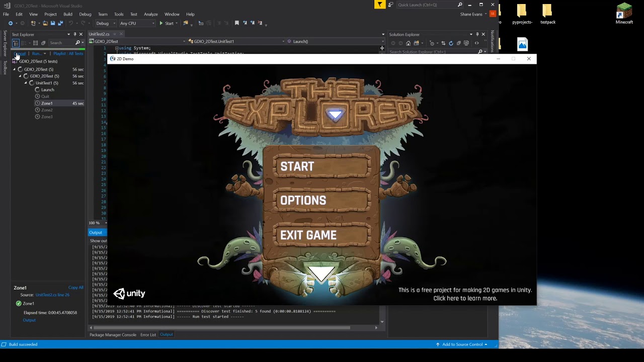Select the image file icon on desktop
The height and width of the screenshot is (362, 644).
point(522,45)
